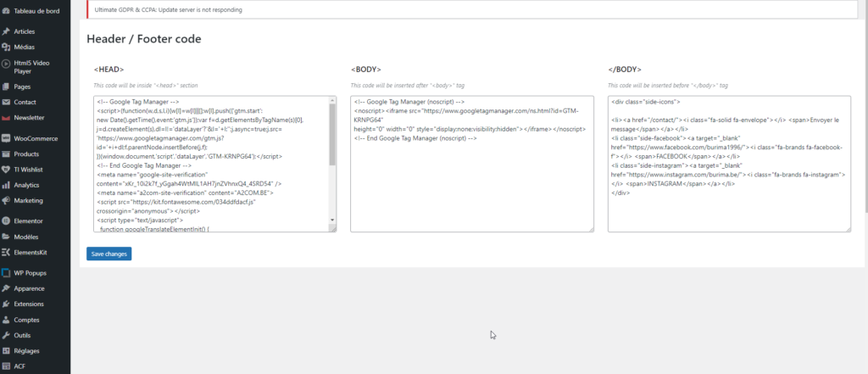Click the HEAD textarea scrollbar thumb

332,135
